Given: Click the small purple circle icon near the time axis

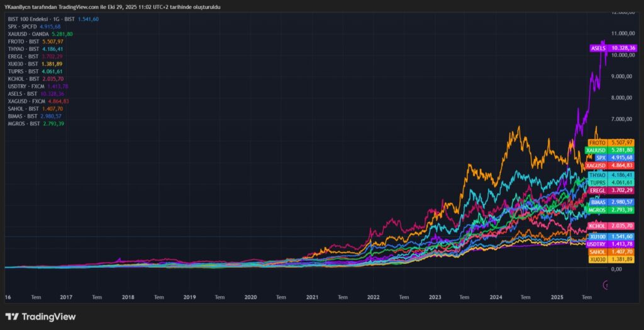Looking at the screenshot, I should click(606, 285).
